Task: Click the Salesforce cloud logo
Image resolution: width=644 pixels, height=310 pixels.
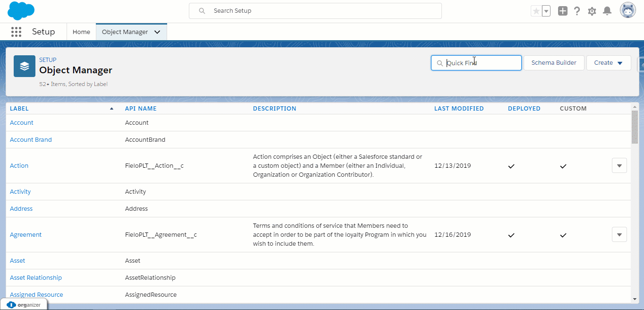Action: [21, 10]
